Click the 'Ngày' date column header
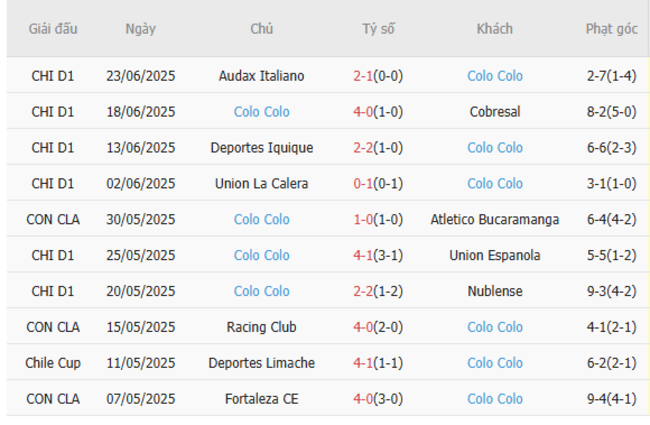 point(140,29)
